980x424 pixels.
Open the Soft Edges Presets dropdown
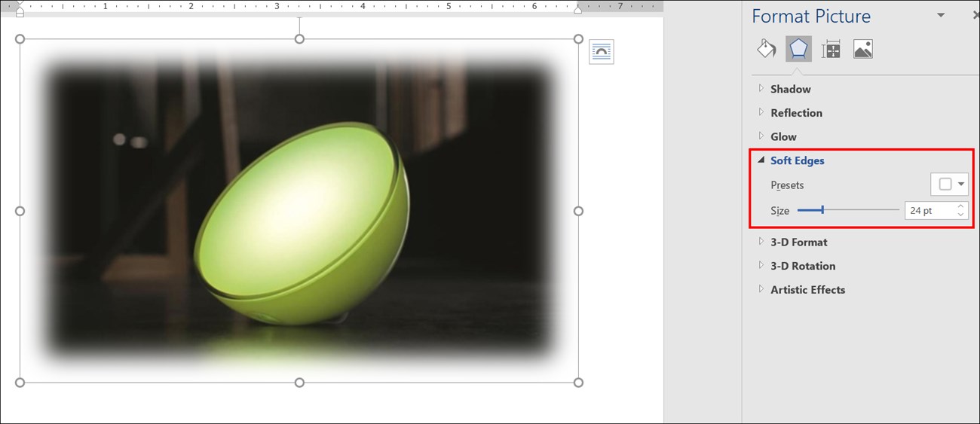(950, 185)
